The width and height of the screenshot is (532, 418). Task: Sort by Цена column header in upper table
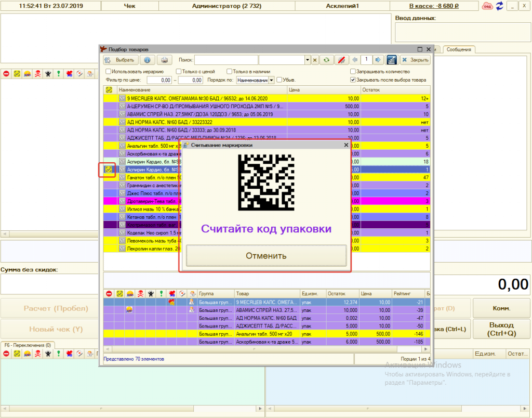point(324,90)
